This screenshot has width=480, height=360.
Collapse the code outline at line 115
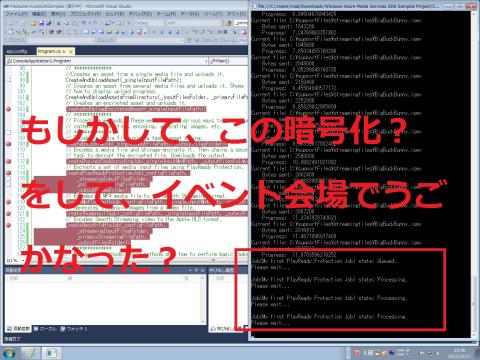click(x=8, y=179)
